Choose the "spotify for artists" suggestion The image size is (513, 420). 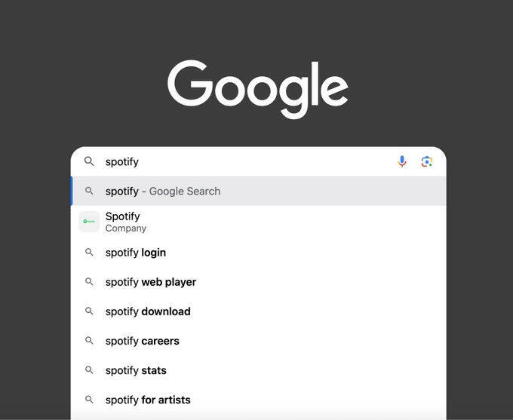(148, 400)
